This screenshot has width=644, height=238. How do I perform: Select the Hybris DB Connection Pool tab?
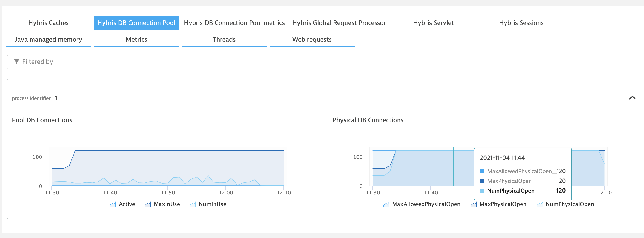[136, 23]
